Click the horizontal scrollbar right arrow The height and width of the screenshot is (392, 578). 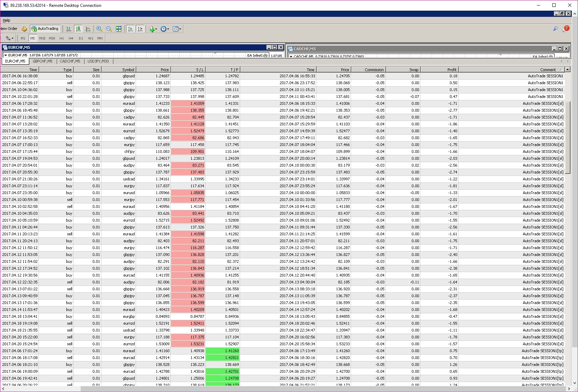pos(569,389)
